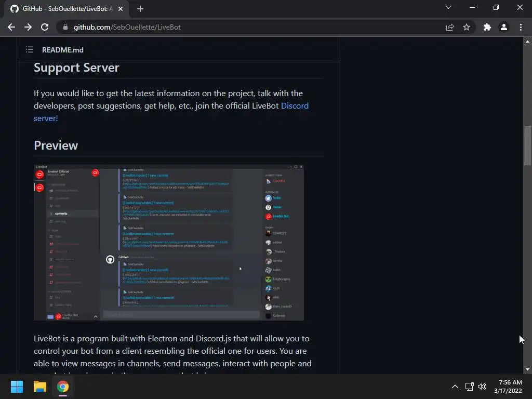Open the tab search dropdown arrow
The width and height of the screenshot is (532, 399).
click(x=448, y=7)
